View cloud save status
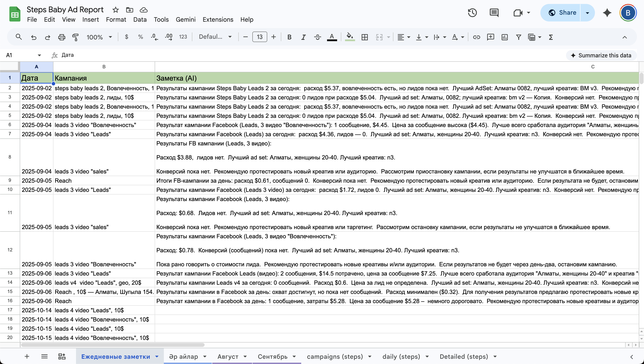 [143, 10]
